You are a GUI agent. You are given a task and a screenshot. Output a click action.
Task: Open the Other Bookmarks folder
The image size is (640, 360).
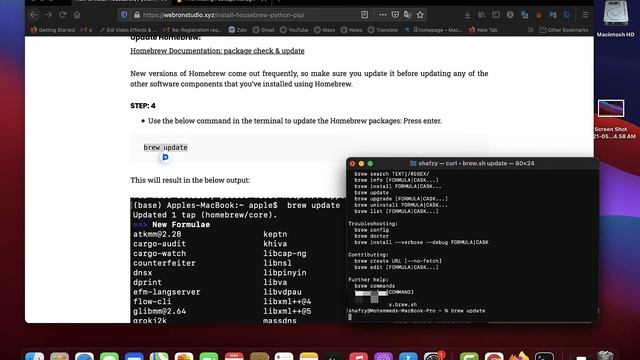(x=564, y=30)
